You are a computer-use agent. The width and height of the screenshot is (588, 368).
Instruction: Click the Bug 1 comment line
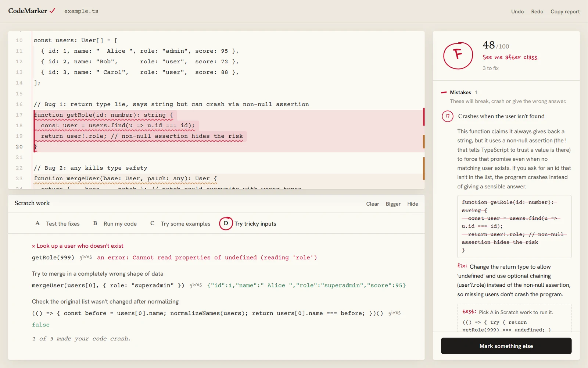(171, 104)
